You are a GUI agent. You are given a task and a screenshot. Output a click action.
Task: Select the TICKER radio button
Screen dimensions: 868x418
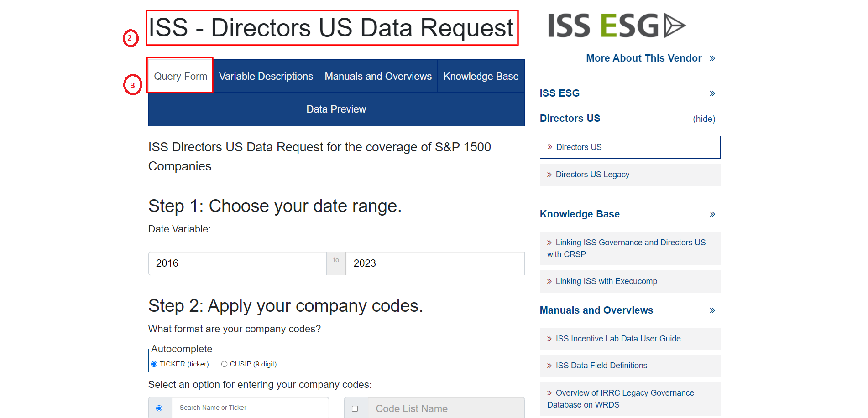tap(154, 364)
